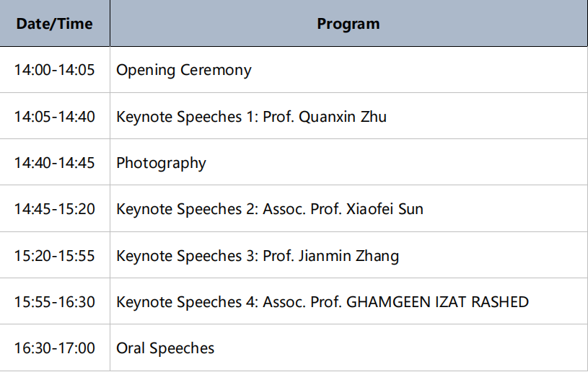
Task: Click the word Ceremony in first row
Action: coord(216,71)
